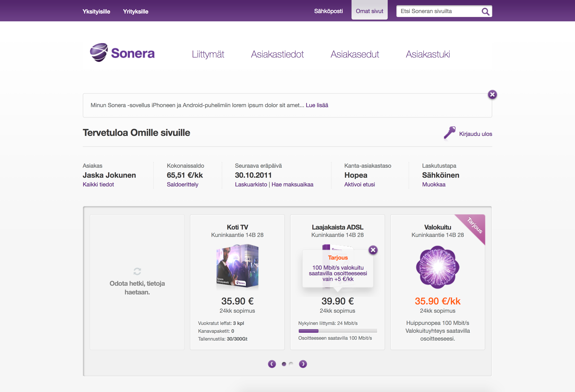Click the Etsi Soneran sivuilta search field
This screenshot has width=575, height=392.
pyautogui.click(x=438, y=11)
